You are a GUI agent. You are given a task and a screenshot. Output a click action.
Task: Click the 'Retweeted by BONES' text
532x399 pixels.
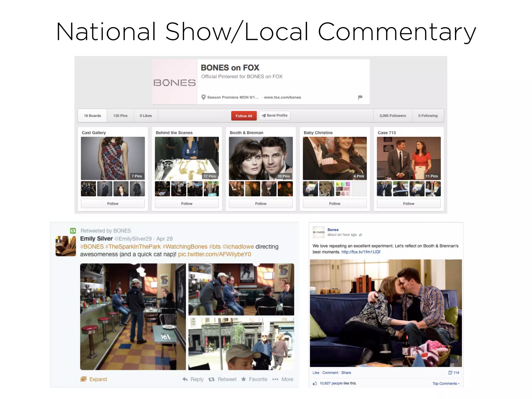[x=106, y=231]
